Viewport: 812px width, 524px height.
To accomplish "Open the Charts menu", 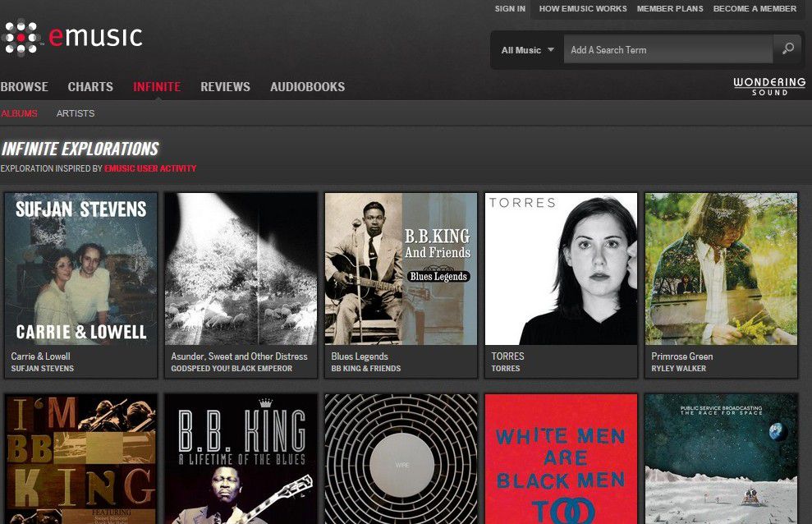I will (90, 86).
